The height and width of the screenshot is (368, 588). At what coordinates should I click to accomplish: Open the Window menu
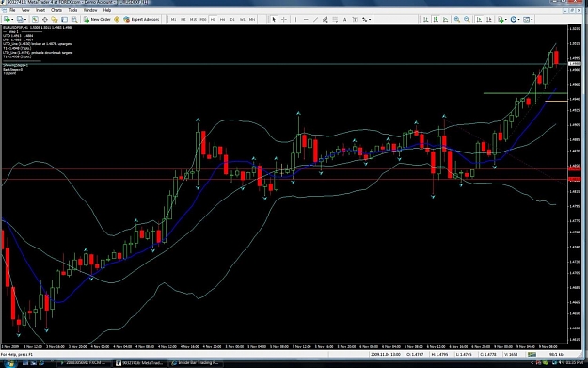(x=90, y=10)
